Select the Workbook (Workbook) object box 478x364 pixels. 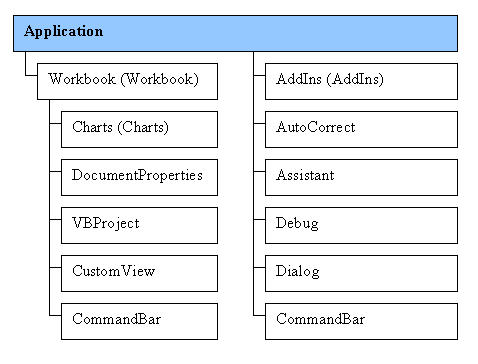127,81
